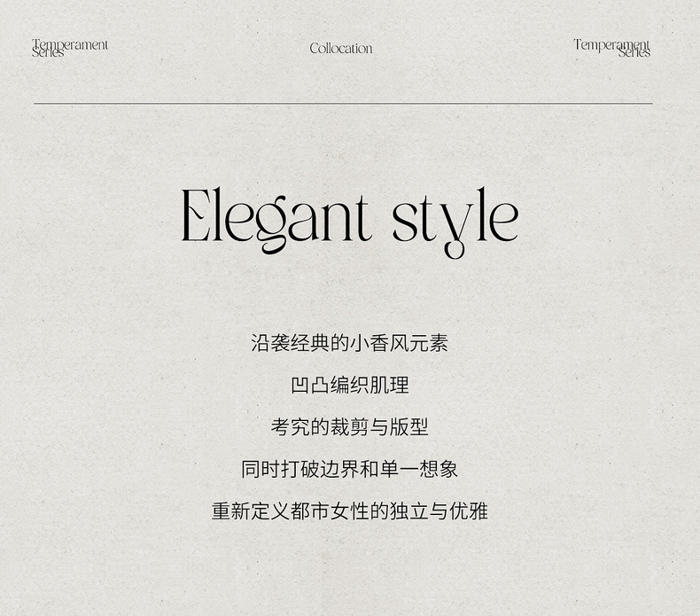Select the line 同时打破边界和单一想象

pos(349,469)
